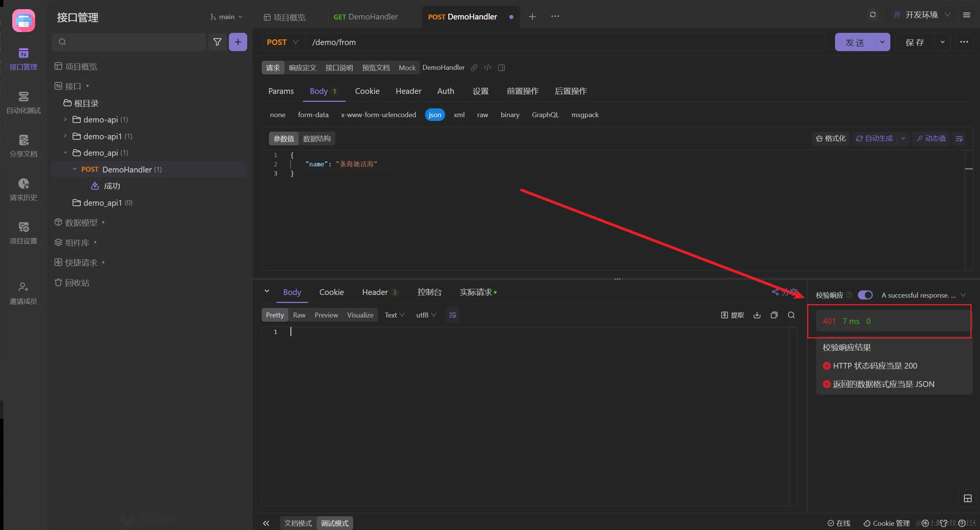Open the 项目设置 sidebar section
Screen dimensions: 980x530
click(23, 233)
